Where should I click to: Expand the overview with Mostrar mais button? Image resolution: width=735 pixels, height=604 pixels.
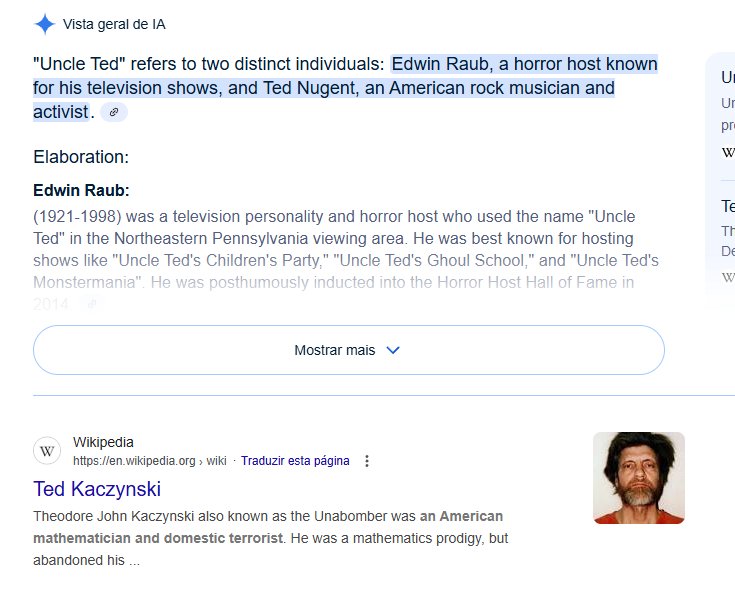[x=348, y=350]
